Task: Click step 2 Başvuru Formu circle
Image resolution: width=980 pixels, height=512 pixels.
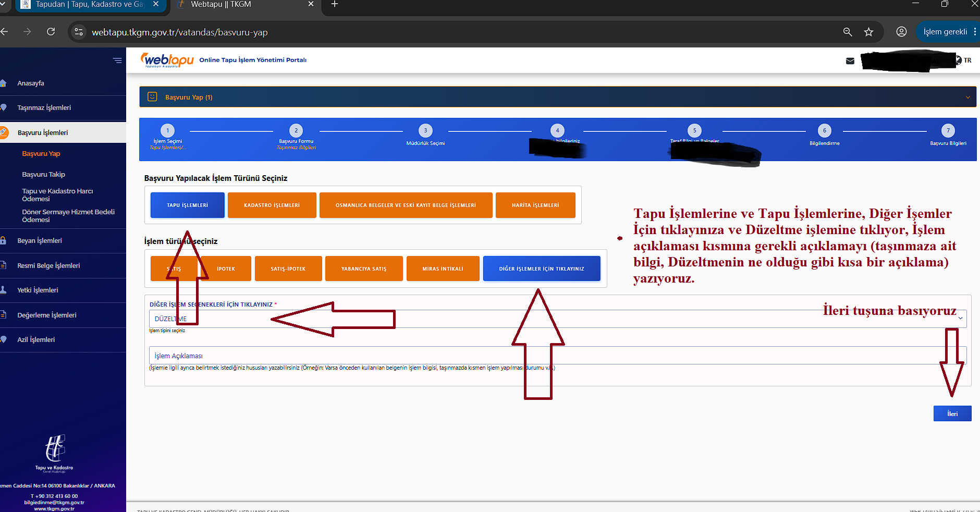Action: 296,130
